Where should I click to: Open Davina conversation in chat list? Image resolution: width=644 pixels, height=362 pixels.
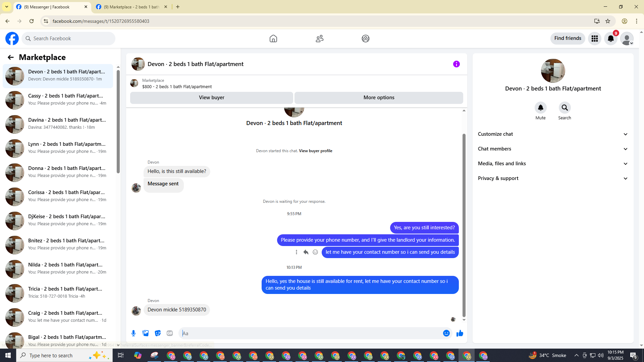coord(58,124)
